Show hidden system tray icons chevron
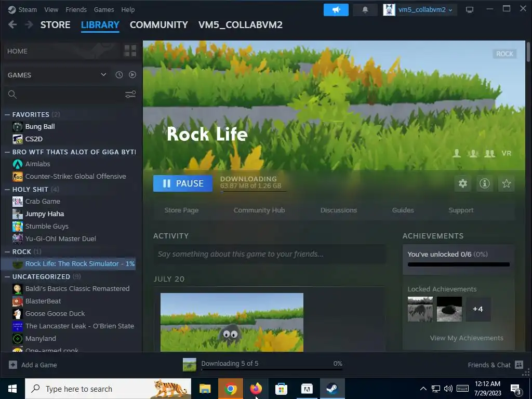This screenshot has width=532, height=399. [423, 389]
